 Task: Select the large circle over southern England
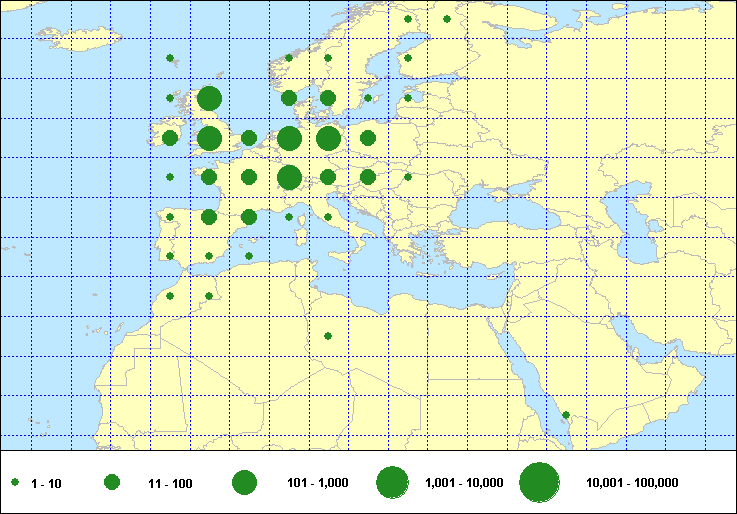point(209,138)
